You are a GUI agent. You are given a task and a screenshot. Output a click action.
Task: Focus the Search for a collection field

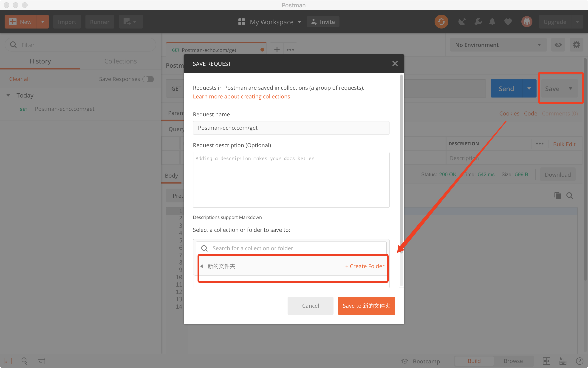tap(291, 248)
